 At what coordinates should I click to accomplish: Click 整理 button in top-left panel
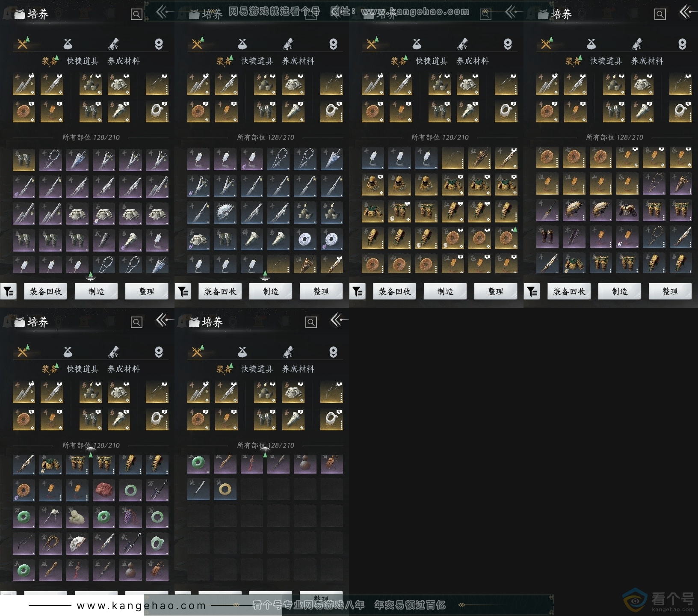(147, 291)
